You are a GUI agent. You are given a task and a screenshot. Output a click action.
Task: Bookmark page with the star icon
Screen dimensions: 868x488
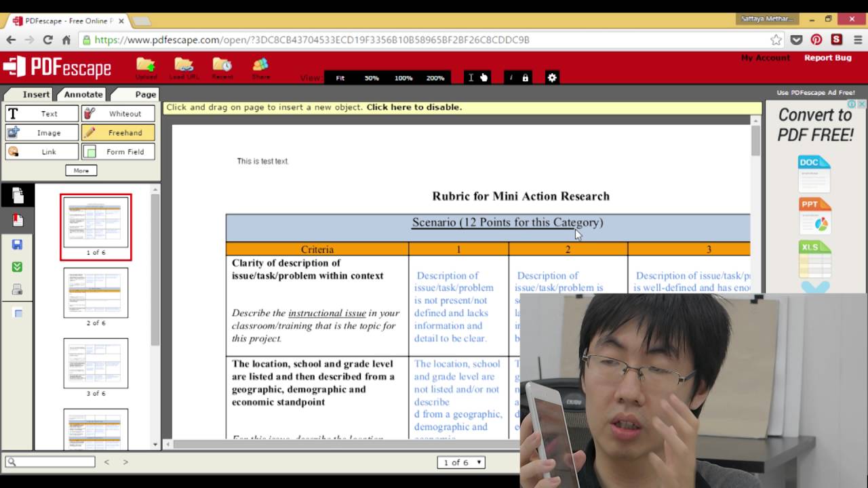coord(776,40)
